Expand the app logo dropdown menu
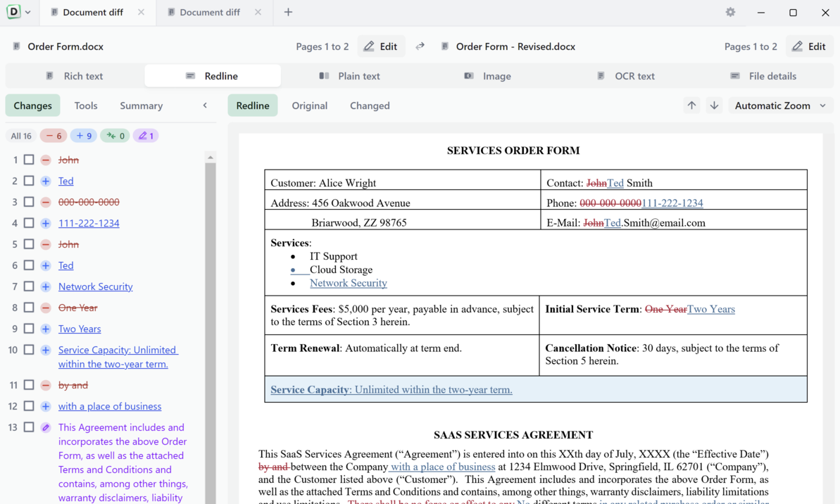840x504 pixels. (x=27, y=12)
